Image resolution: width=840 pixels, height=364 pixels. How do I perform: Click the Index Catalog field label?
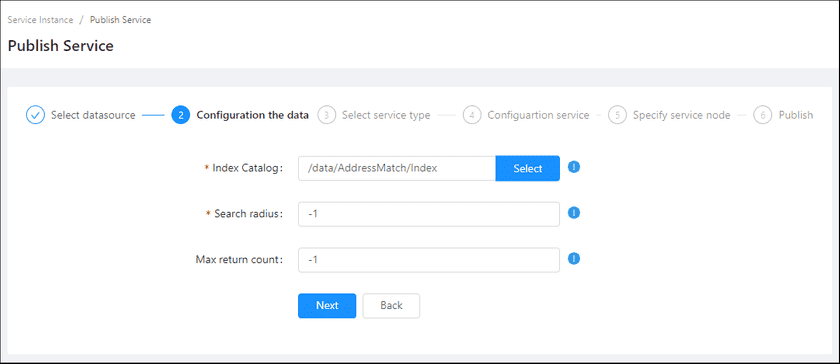pyautogui.click(x=244, y=168)
